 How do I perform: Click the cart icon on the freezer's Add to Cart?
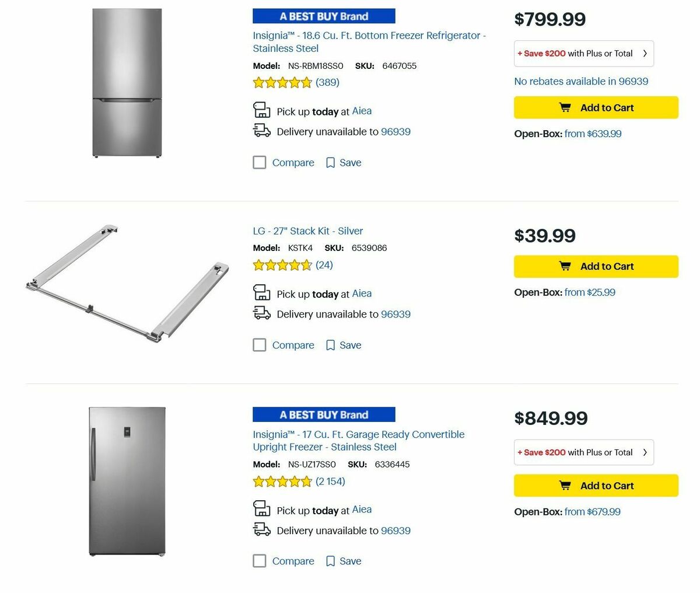(x=565, y=485)
